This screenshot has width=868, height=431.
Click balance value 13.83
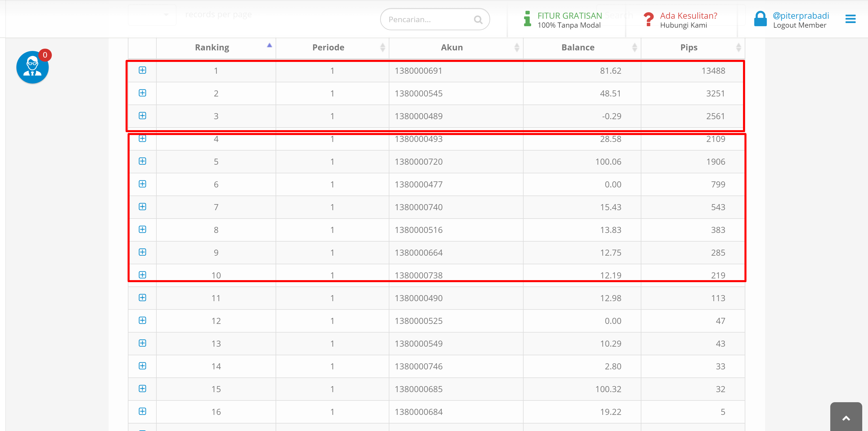click(x=610, y=230)
